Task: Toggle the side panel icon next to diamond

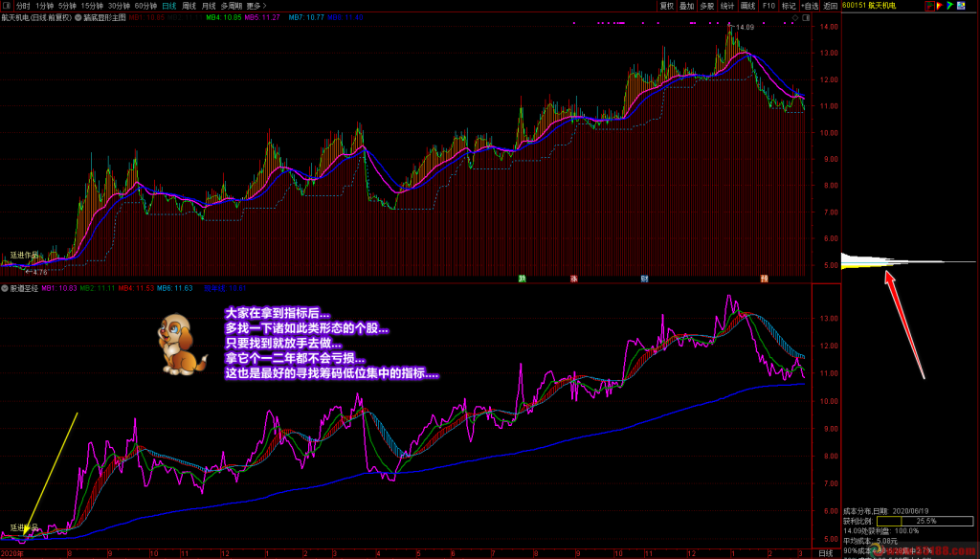Action: pyautogui.click(x=806, y=18)
